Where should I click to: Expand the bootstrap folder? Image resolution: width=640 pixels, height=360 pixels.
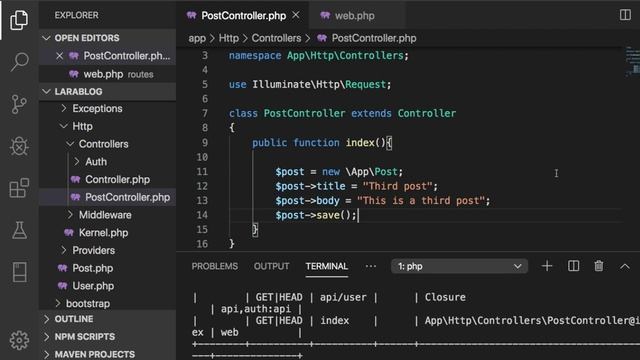coord(58,303)
